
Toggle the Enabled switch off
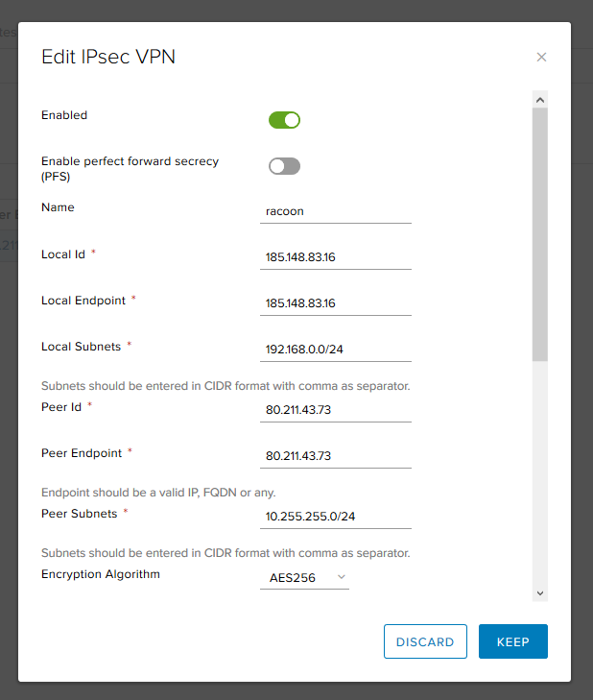(284, 120)
